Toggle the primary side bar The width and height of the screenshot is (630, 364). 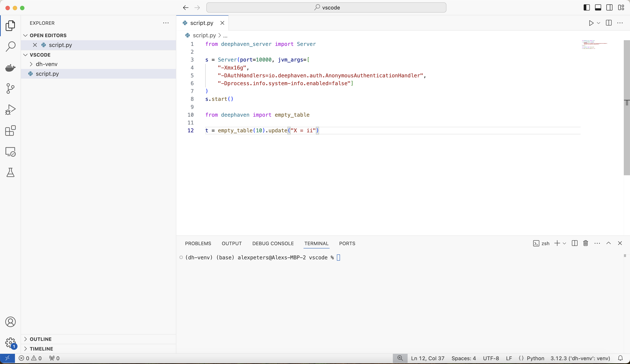tap(586, 7)
